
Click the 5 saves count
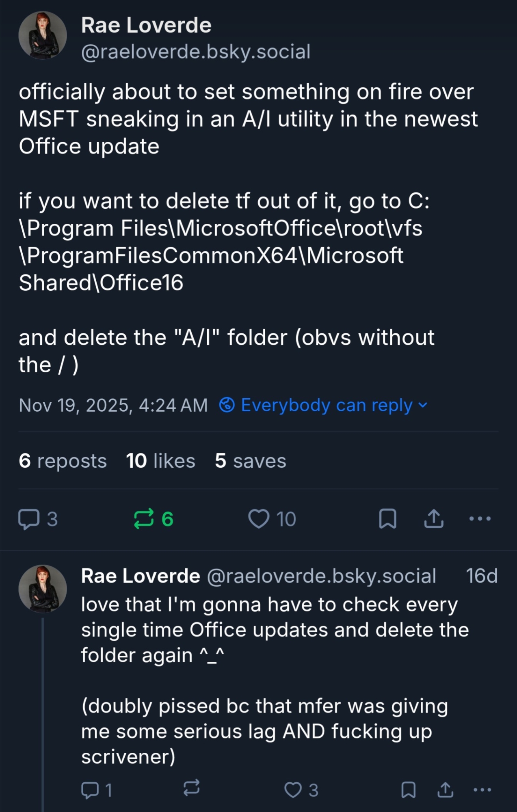[250, 461]
